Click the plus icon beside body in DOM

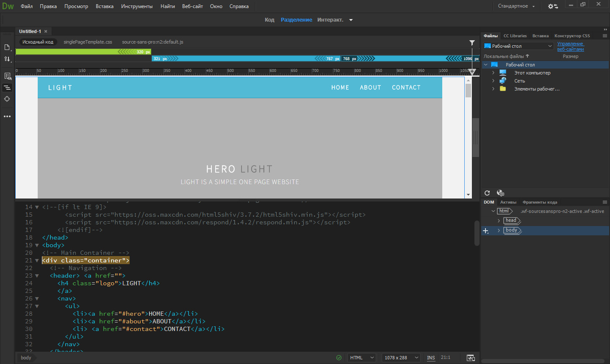click(486, 231)
